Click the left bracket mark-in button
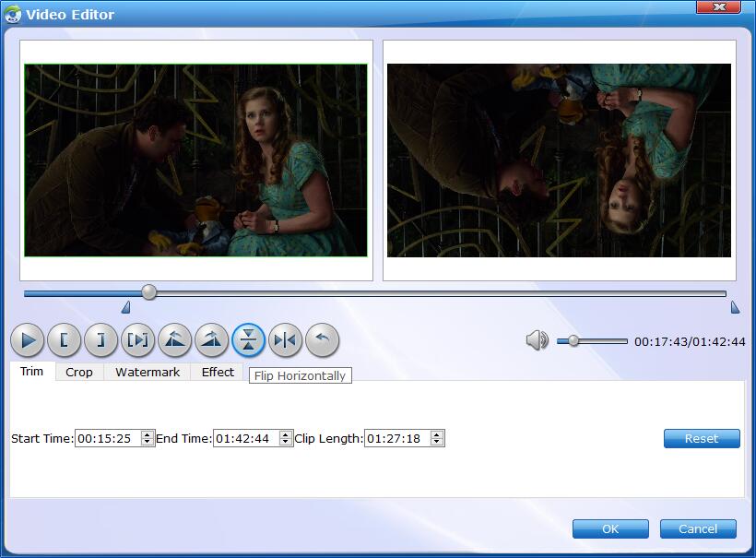This screenshot has height=558, width=756. coord(64,340)
